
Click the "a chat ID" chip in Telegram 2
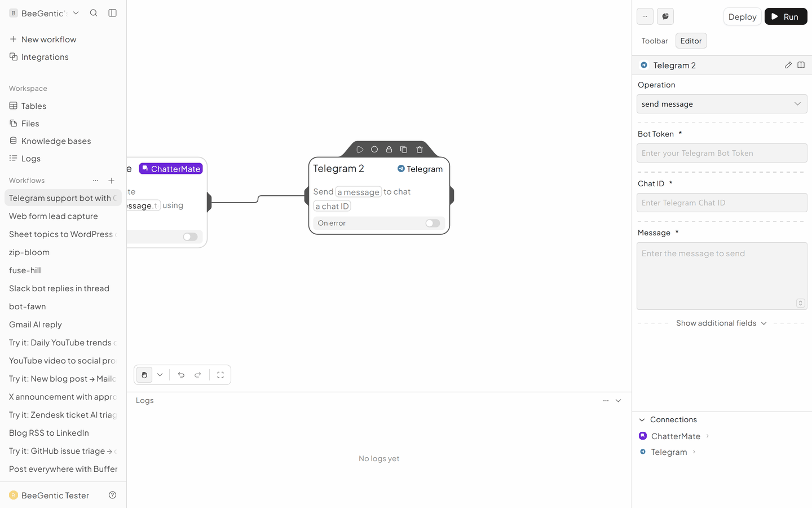(x=332, y=207)
